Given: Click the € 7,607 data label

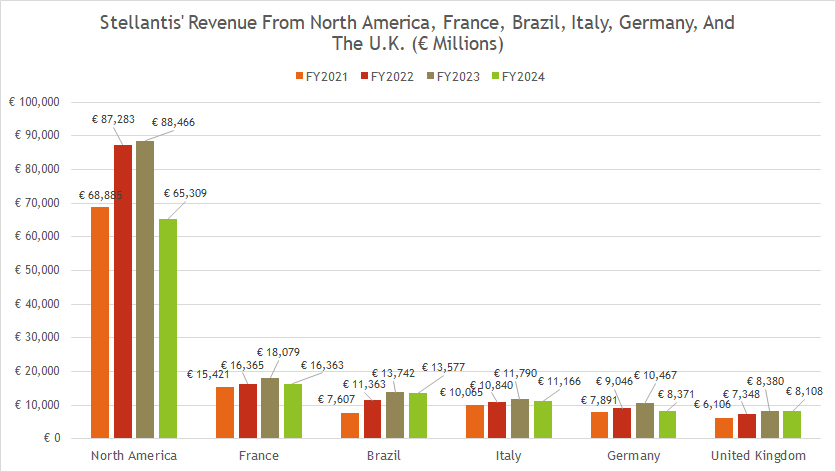Looking at the screenshot, I should 336,399.
